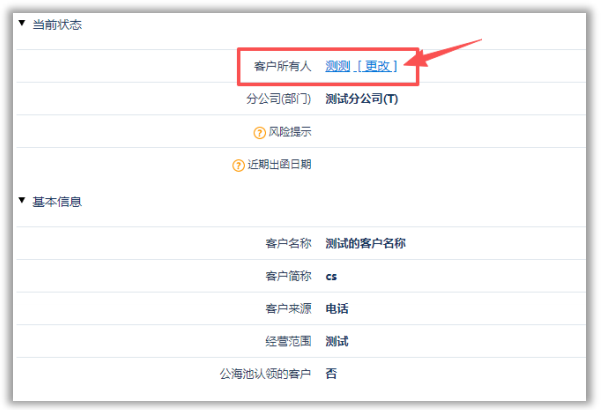Open the 测测 owner link

click(337, 66)
